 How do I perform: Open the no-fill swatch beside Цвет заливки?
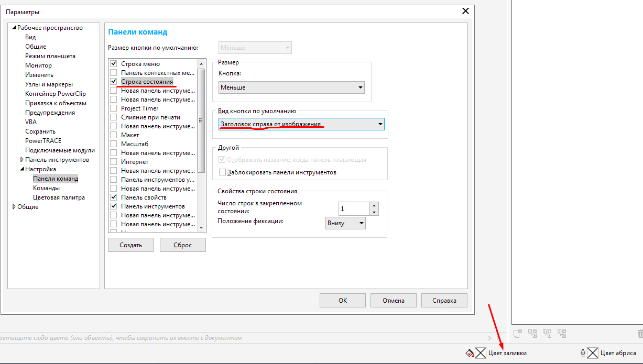click(x=481, y=353)
